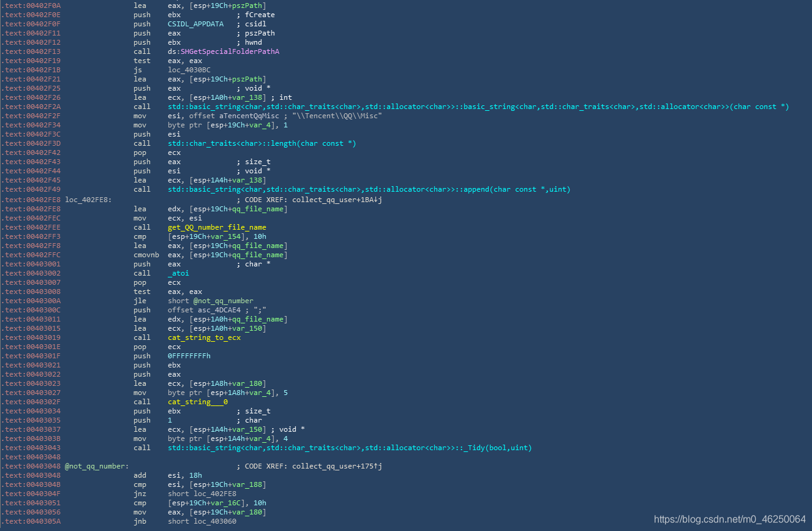Click the cat_string___0 function name

coord(198,402)
